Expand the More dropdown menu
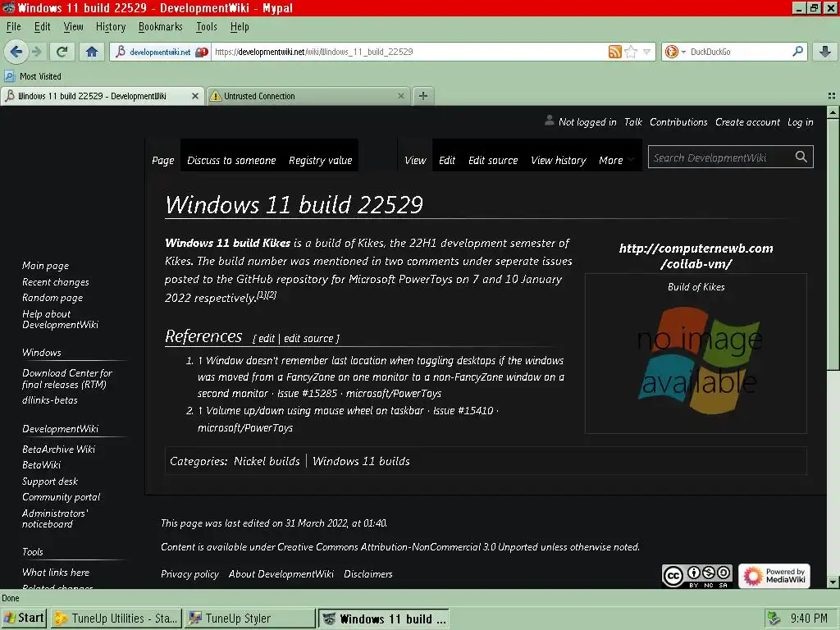Viewport: 840px width, 630px height. [616, 160]
